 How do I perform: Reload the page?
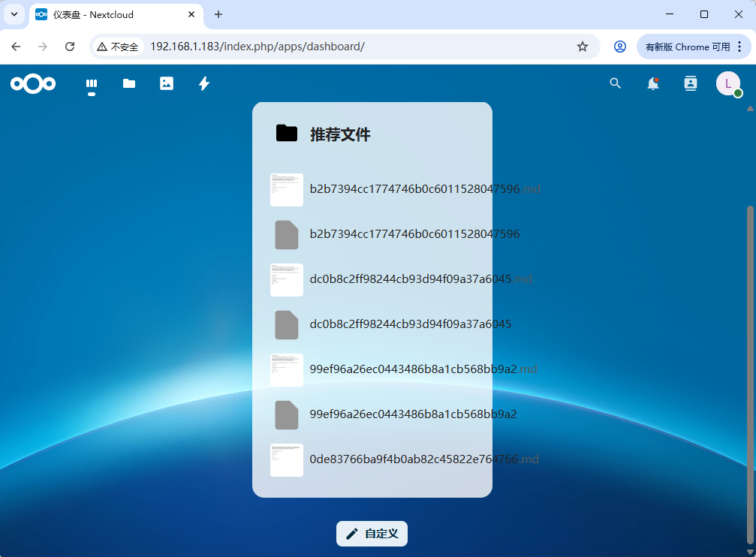pyautogui.click(x=70, y=47)
